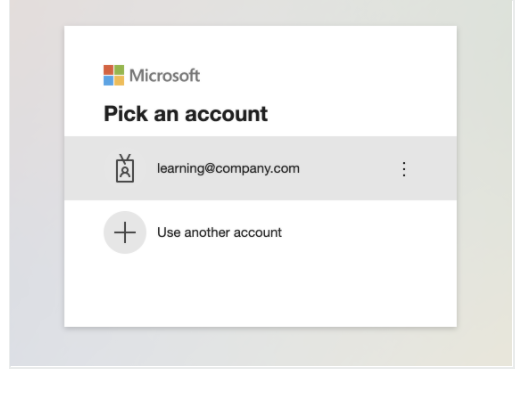
Task: Select 'Use another account' option
Action: (x=261, y=232)
